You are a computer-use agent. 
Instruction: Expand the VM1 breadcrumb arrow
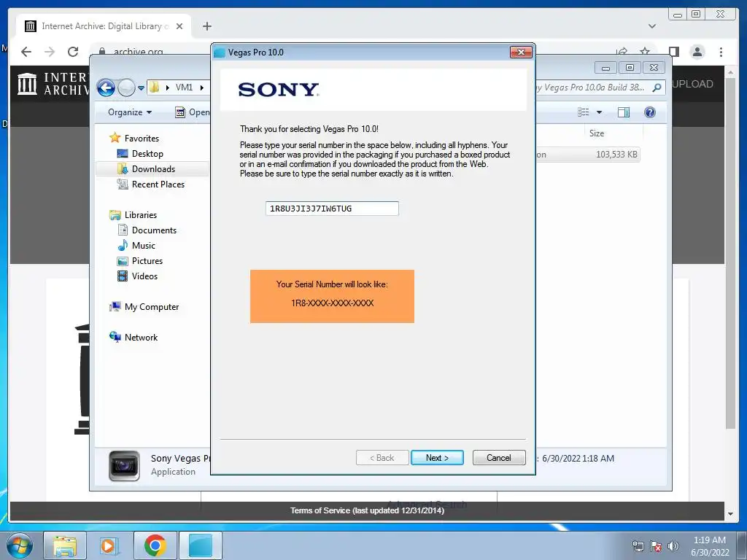click(202, 87)
